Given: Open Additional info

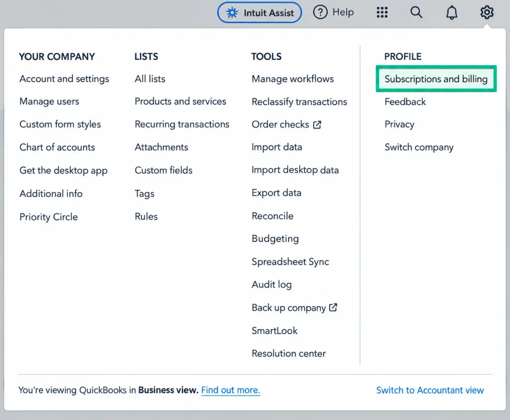Looking at the screenshot, I should [x=51, y=194].
